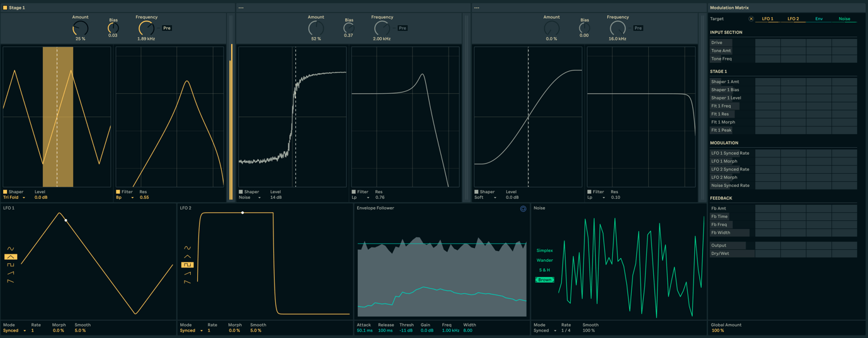Click the Stage 1 Amount knob
This screenshot has height=338, width=868.
[80, 28]
